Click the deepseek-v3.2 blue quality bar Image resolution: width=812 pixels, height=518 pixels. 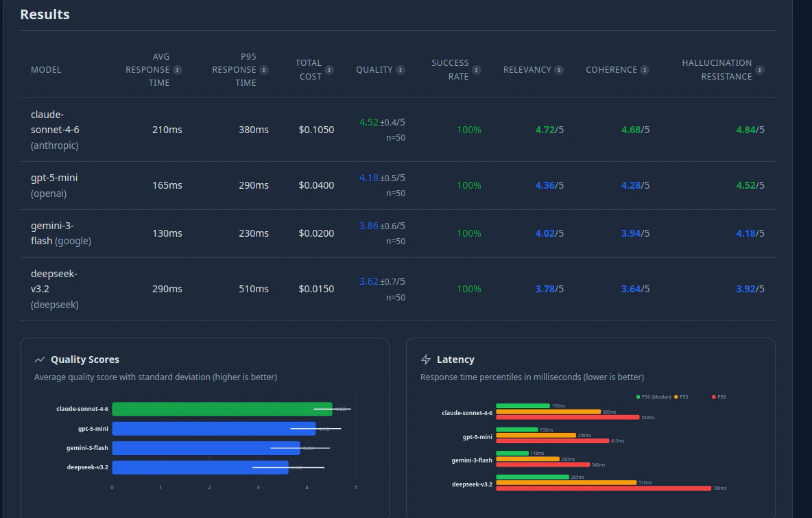point(200,467)
